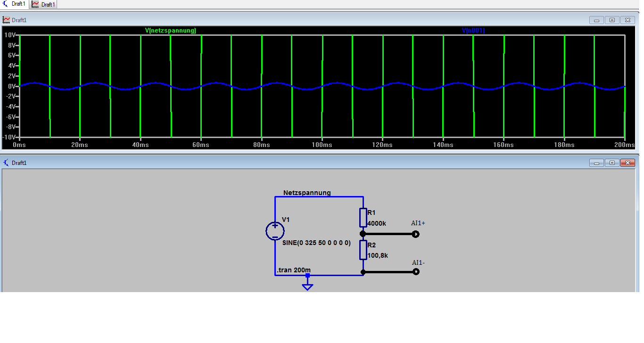This screenshot has width=644, height=343.
Task: Click the Netzspannung net label
Action: [x=307, y=193]
